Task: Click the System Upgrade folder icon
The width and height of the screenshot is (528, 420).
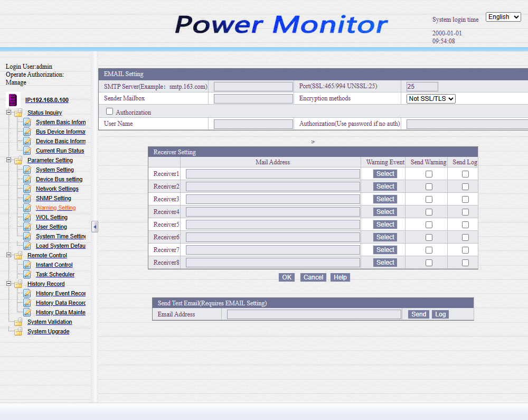Action: 18,331
